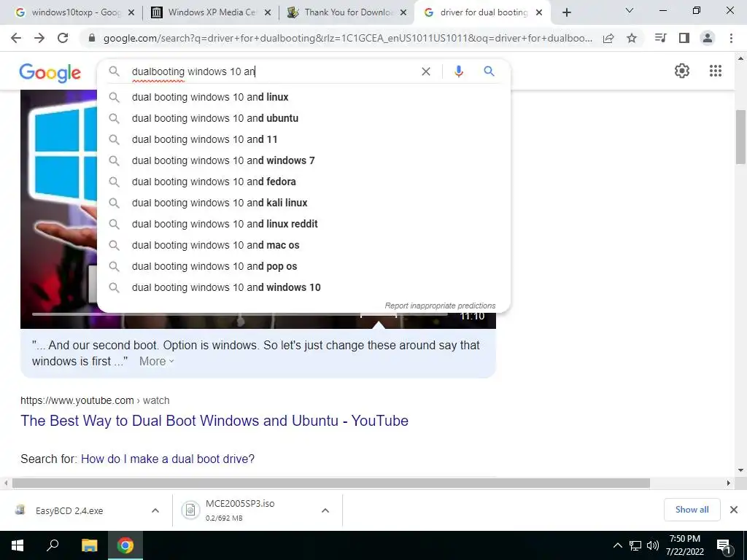Clear the search box text
This screenshot has width=747, height=560.
tap(426, 71)
